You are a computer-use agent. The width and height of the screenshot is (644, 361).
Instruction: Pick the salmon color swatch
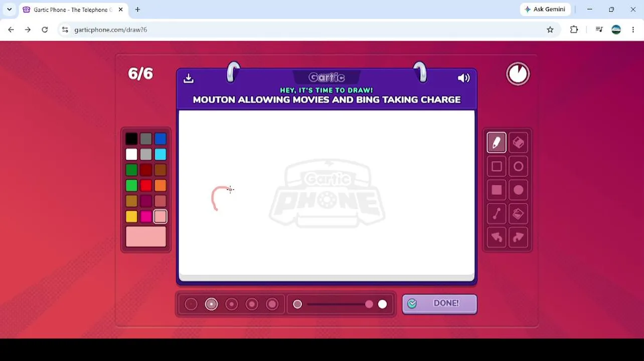pos(160,201)
